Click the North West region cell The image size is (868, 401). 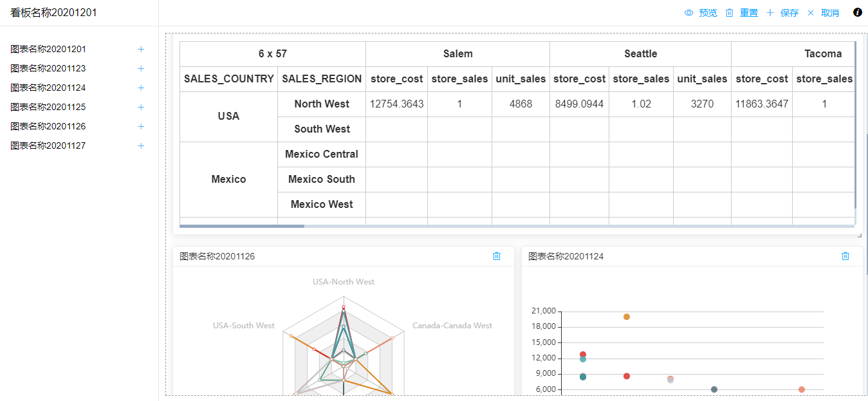pyautogui.click(x=322, y=104)
